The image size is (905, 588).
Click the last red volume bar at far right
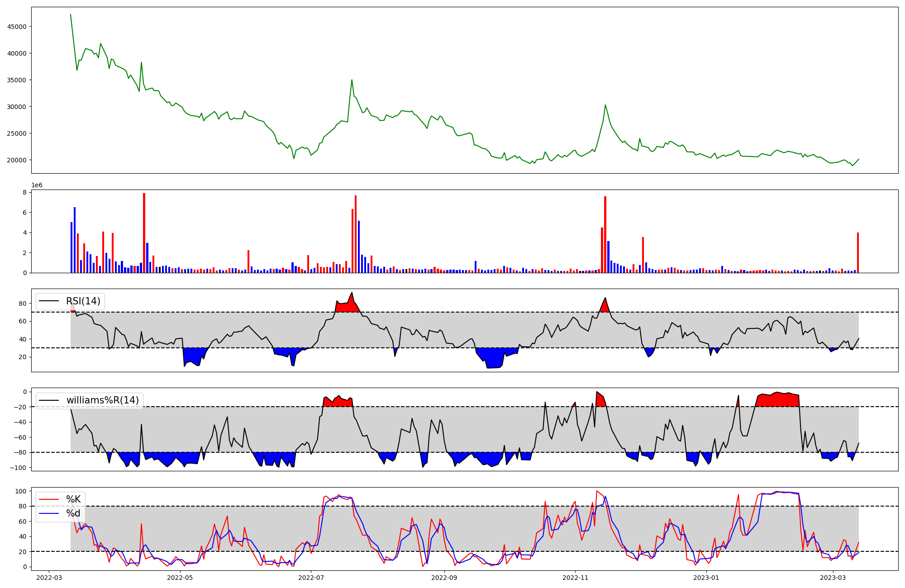(x=857, y=252)
